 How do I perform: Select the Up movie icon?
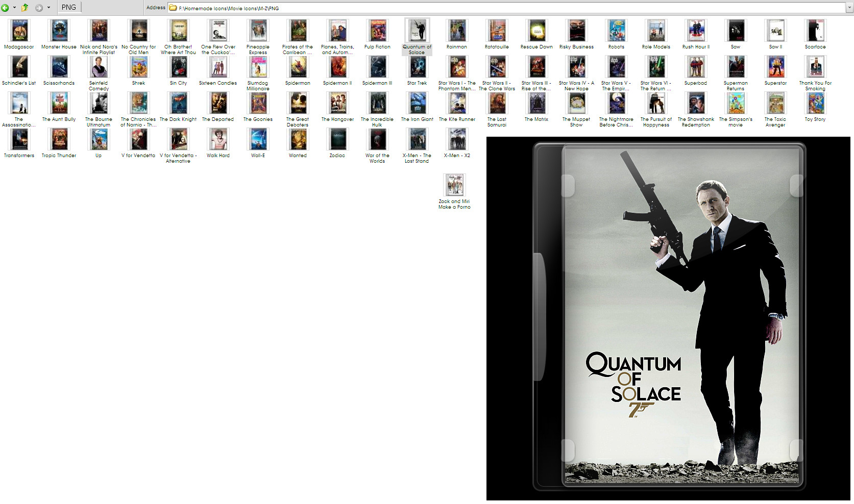pyautogui.click(x=99, y=139)
